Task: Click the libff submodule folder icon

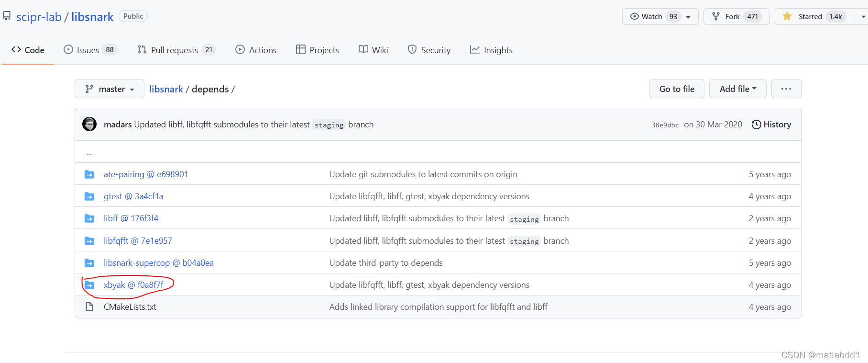Action: tap(89, 218)
